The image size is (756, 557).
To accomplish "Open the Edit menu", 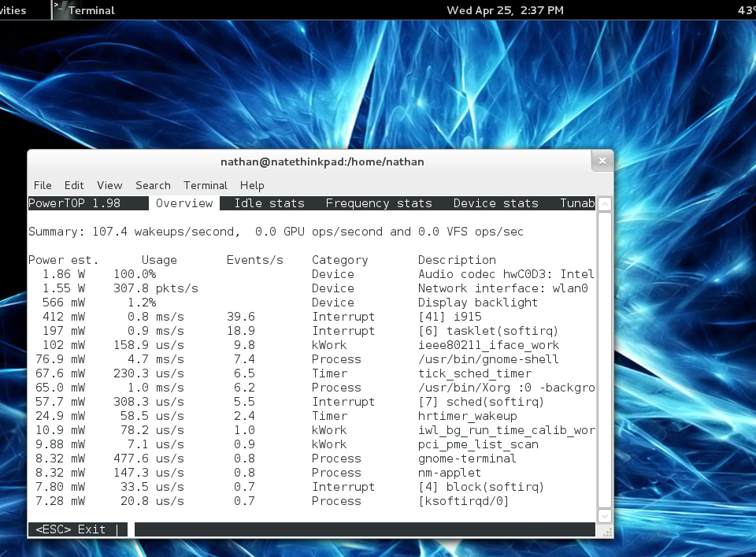I will [x=74, y=185].
